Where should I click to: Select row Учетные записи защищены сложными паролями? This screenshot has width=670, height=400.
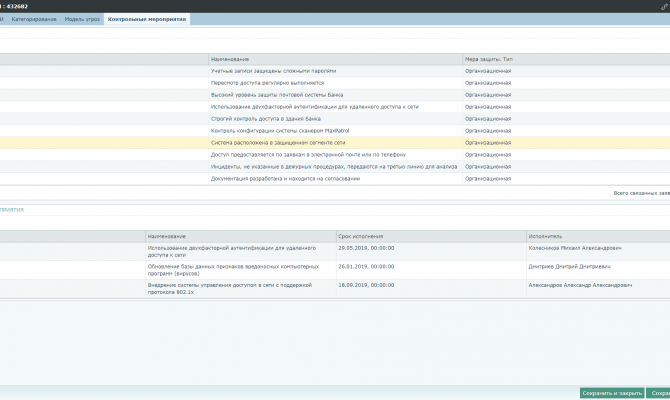click(x=335, y=71)
